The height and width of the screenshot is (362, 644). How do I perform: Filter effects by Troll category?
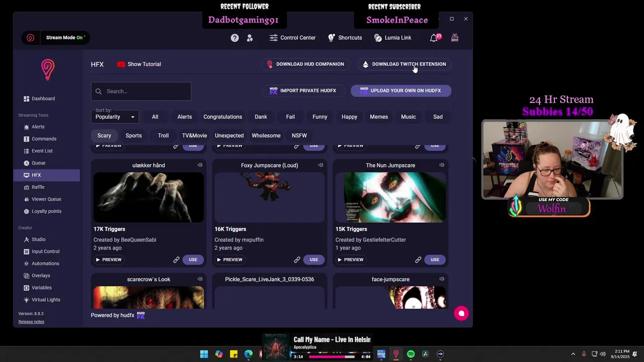163,135
